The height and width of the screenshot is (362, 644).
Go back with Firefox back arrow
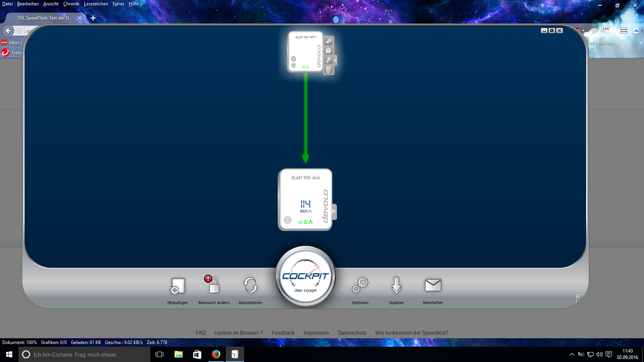coord(8,31)
